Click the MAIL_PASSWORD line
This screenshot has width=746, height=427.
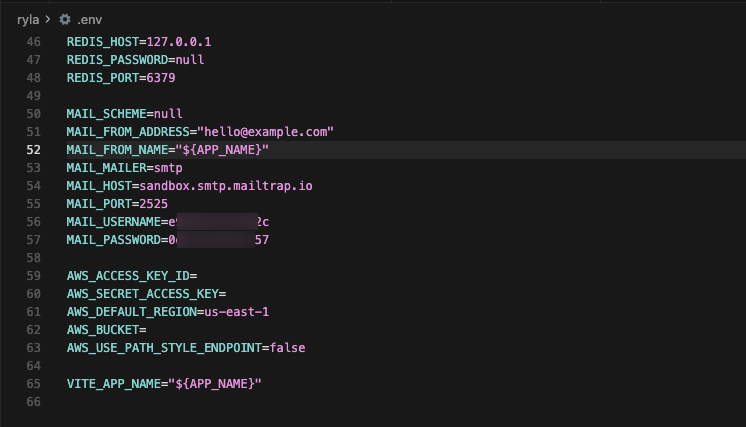point(168,240)
